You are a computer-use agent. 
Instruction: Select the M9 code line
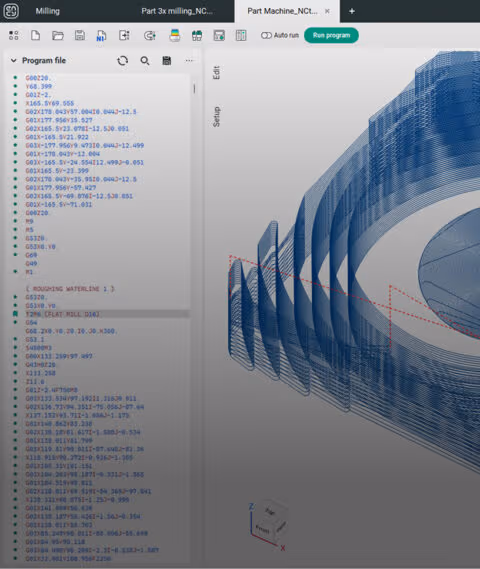click(x=29, y=221)
